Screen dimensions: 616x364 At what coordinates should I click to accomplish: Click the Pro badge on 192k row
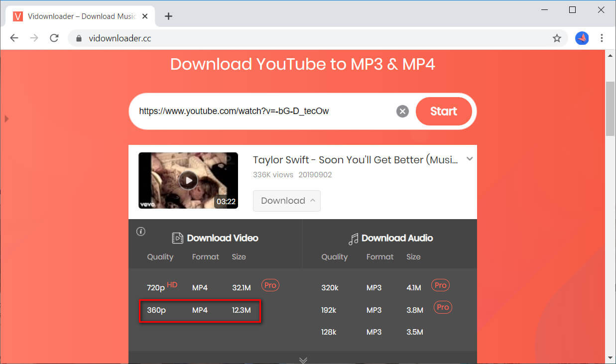pyautogui.click(x=443, y=307)
